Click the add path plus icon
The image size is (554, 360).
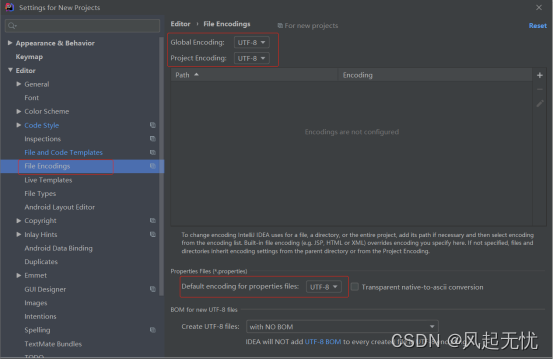(540, 75)
